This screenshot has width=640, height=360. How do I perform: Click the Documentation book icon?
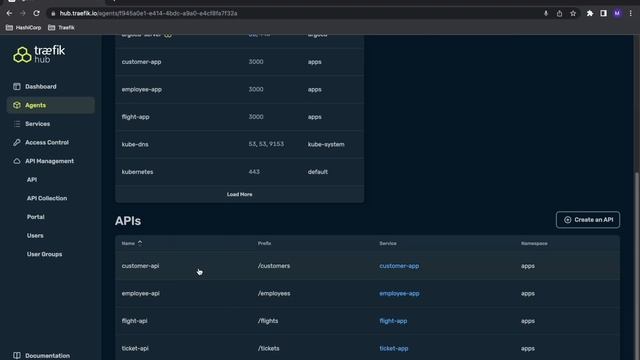point(17,356)
